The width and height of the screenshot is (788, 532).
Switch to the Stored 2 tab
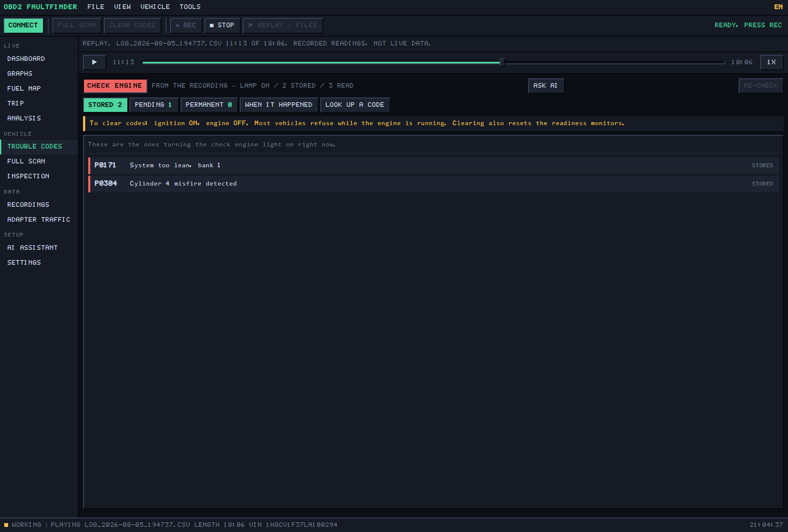click(105, 105)
